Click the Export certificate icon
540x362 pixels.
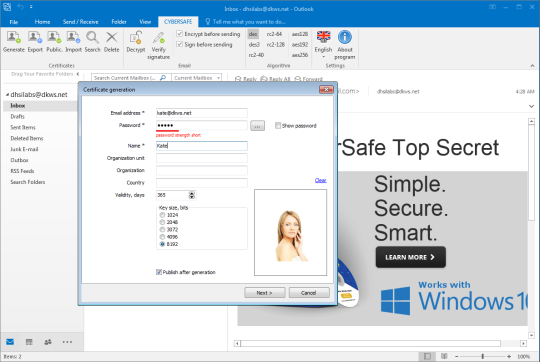[35, 41]
